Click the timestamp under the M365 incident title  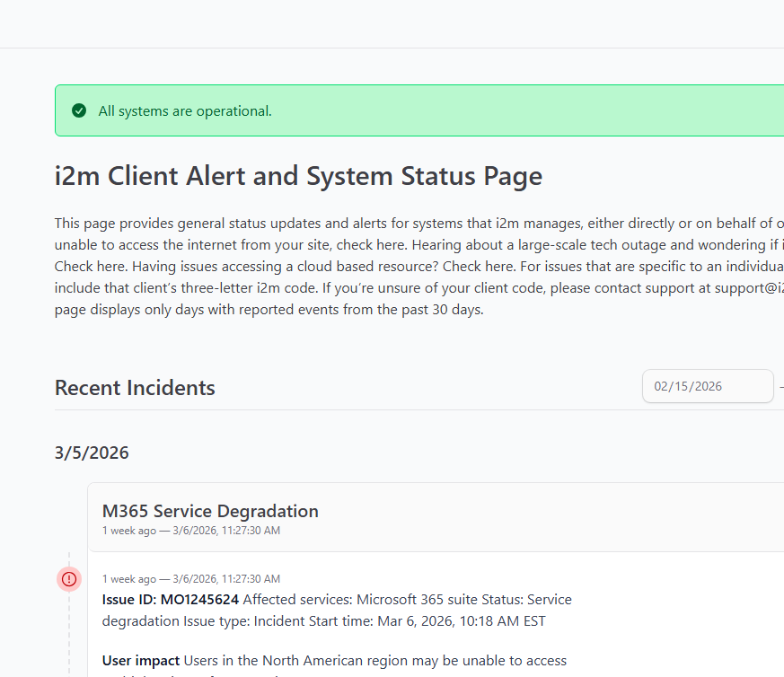tap(190, 531)
